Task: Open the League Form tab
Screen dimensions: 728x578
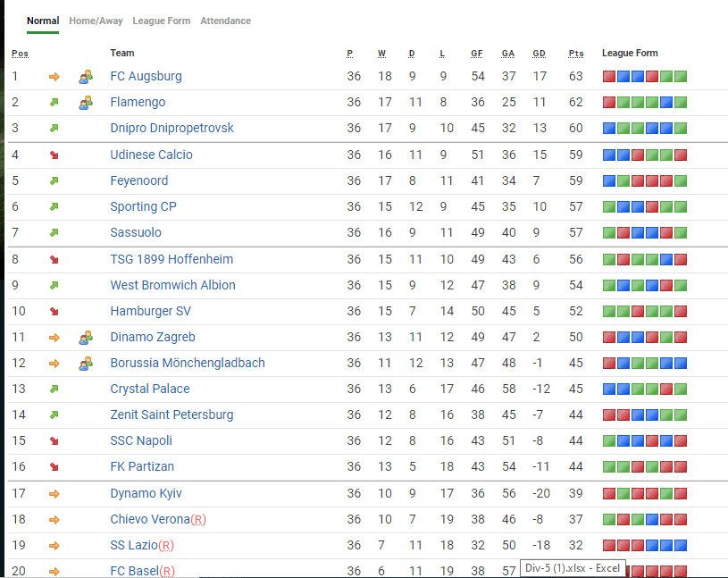Action: [161, 21]
